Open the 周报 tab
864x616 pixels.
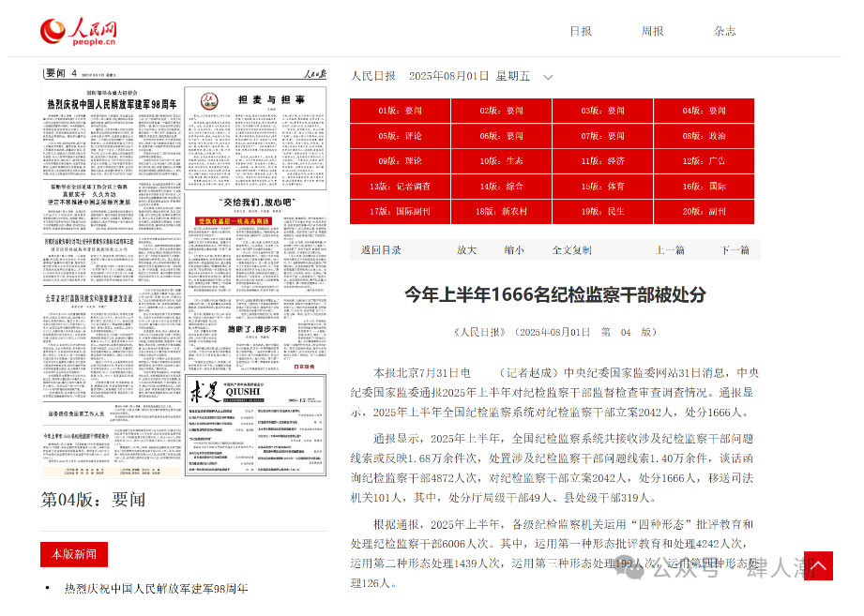pyautogui.click(x=653, y=31)
